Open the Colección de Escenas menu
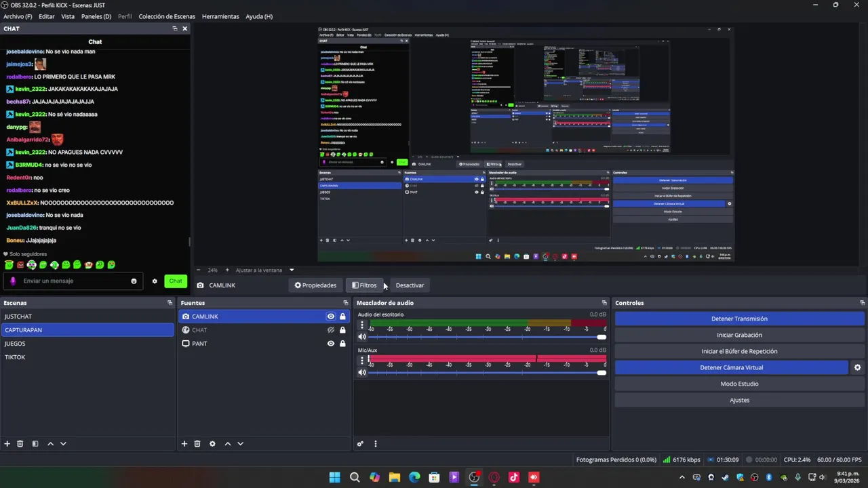Viewport: 868px width, 488px height. coord(167,16)
